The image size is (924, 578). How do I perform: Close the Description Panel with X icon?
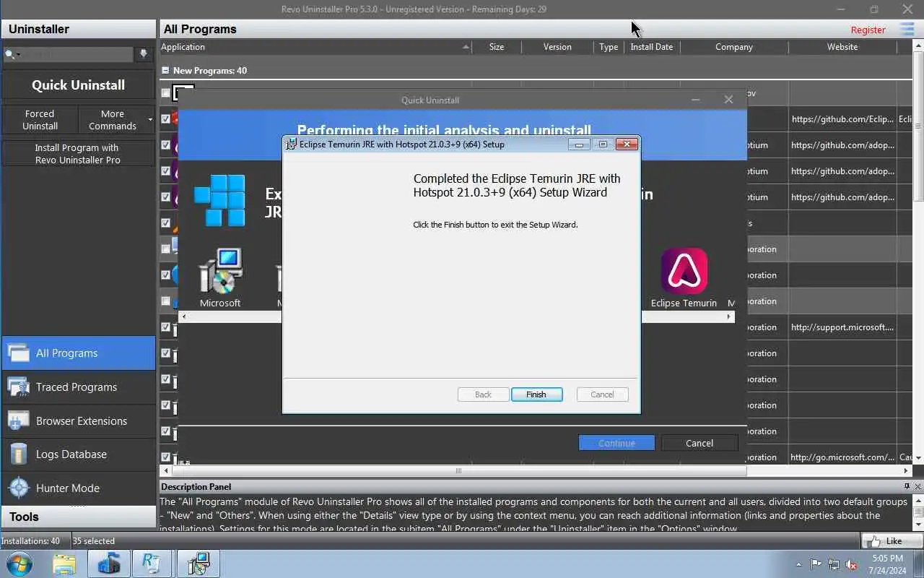[918, 486]
